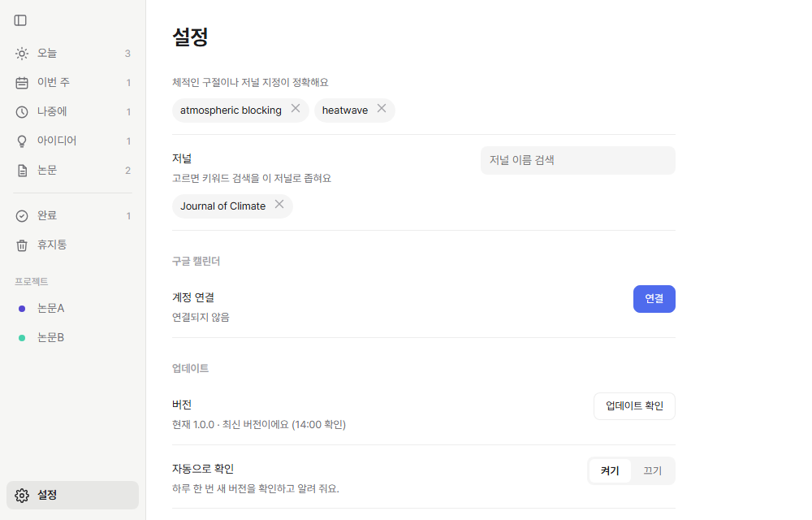This screenshot has width=812, height=520.
Task: Click the gear icon next to 설정
Action: (22, 495)
